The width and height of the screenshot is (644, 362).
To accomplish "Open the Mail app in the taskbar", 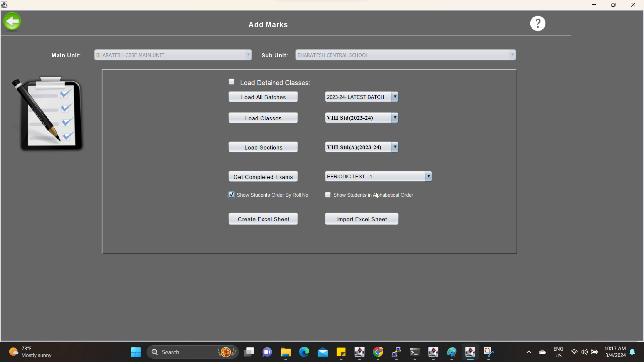I will click(x=323, y=352).
